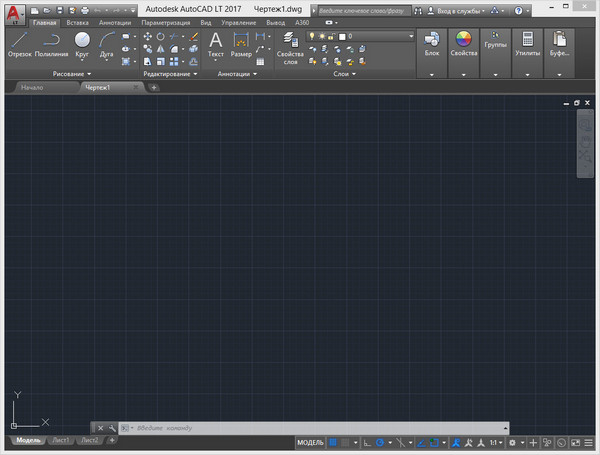Click the Rotate tool icon
This screenshot has width=600, height=455.
pos(161,36)
